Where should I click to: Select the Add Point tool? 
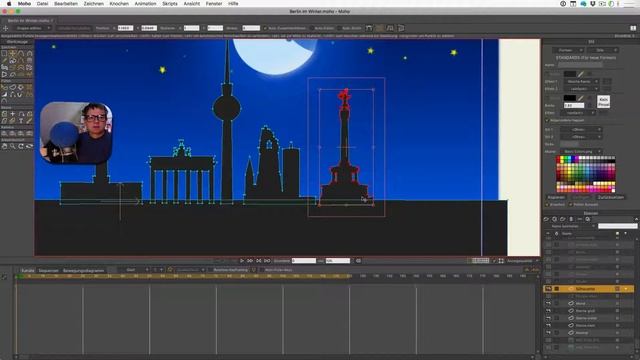point(21,53)
